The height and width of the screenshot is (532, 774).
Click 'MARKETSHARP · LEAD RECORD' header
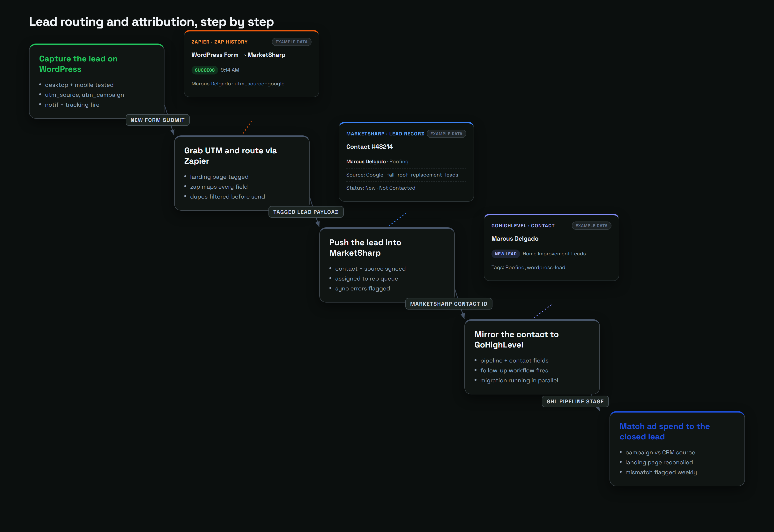point(385,134)
